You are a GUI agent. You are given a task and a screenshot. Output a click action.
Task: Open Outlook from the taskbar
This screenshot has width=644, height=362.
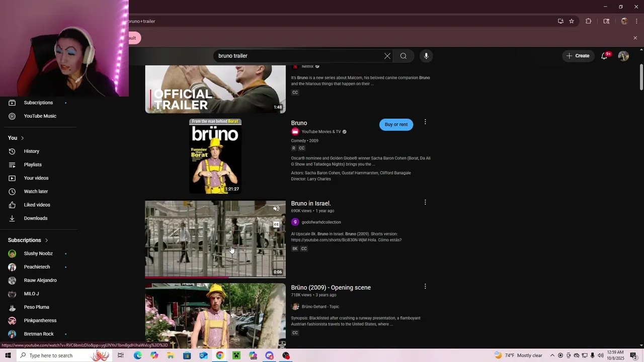pyautogui.click(x=203, y=355)
